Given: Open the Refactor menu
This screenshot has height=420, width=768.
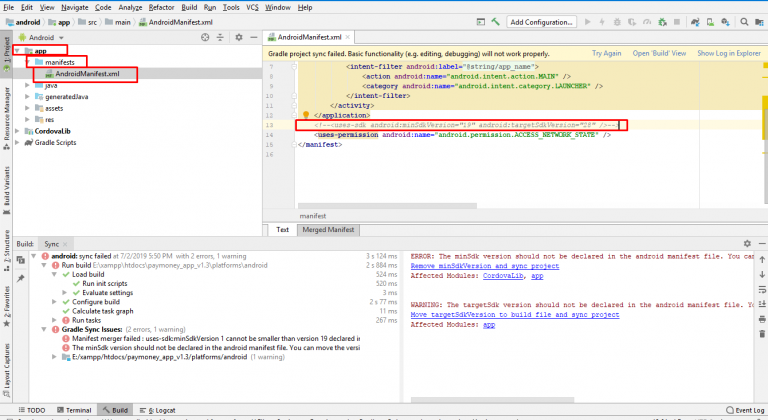Looking at the screenshot, I should coord(161,7).
